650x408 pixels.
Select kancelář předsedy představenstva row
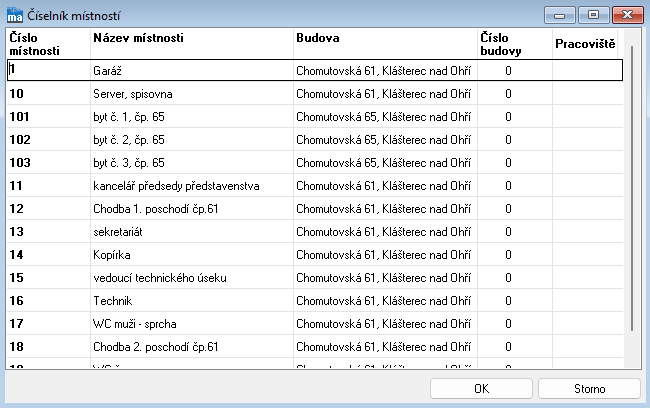[315, 185]
